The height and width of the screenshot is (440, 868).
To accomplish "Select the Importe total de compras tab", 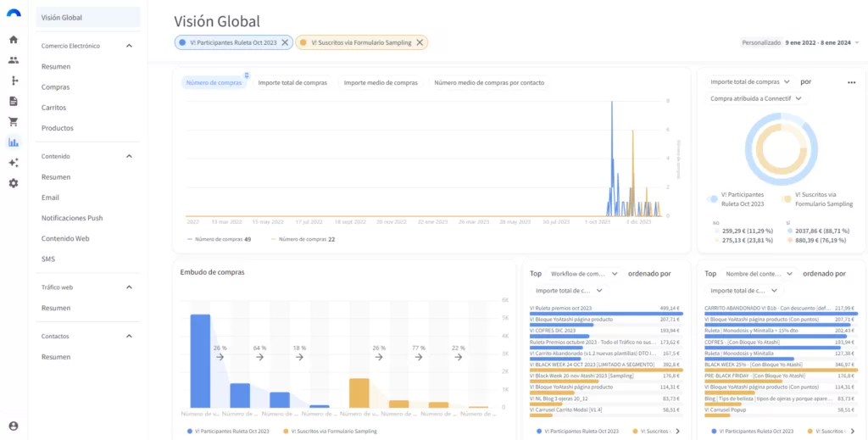I will pyautogui.click(x=292, y=83).
